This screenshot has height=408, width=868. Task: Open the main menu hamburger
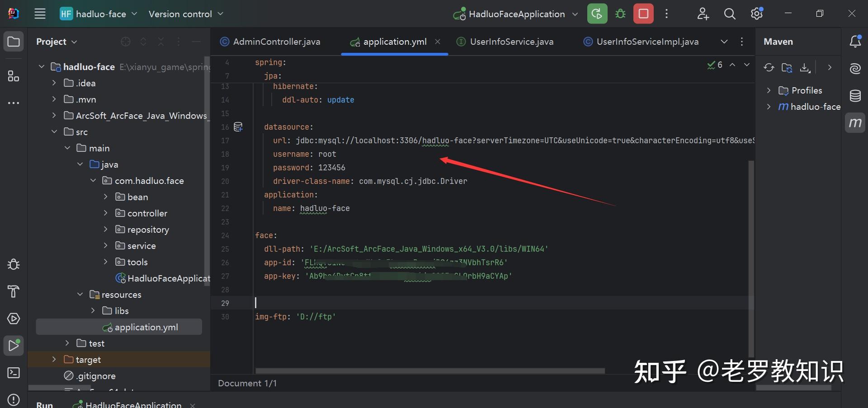40,14
